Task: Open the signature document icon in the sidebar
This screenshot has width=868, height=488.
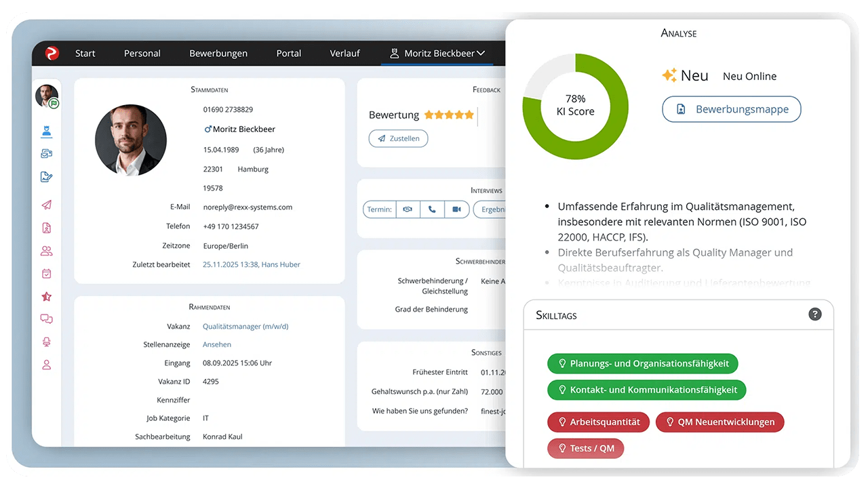Action: 47,177
